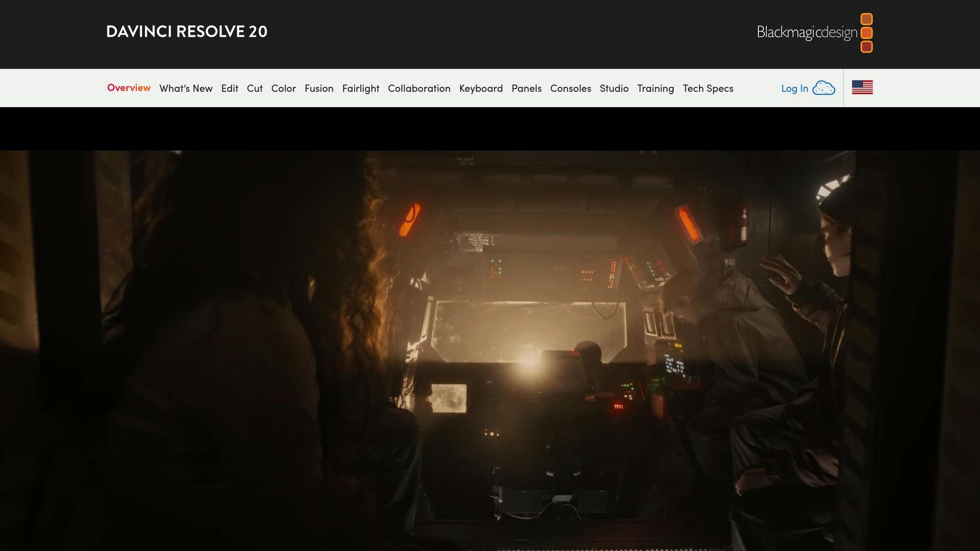Open the Edit page

point(229,88)
